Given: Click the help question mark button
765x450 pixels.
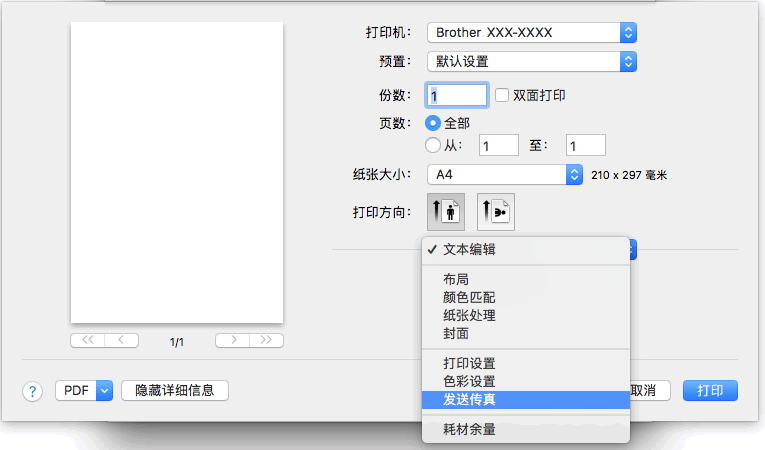Looking at the screenshot, I should click(x=33, y=391).
